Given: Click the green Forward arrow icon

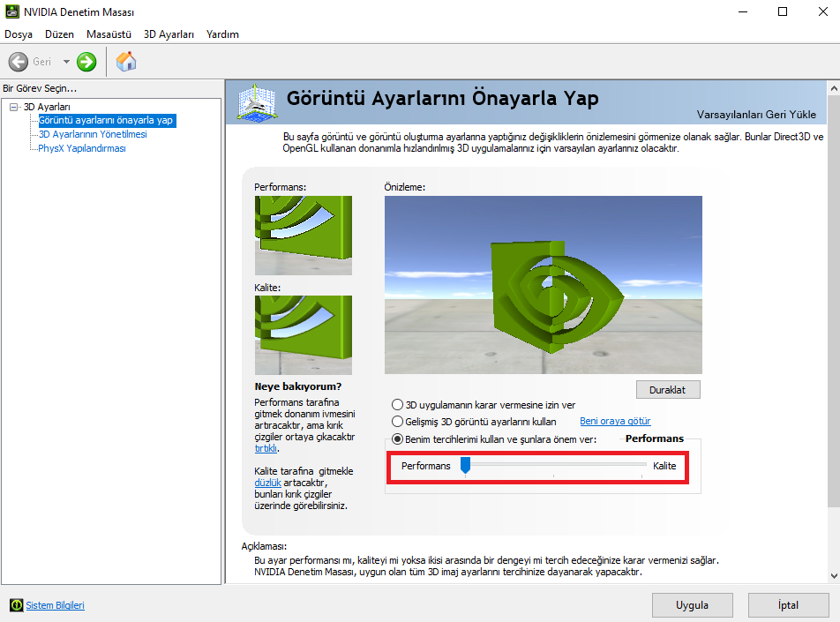Looking at the screenshot, I should tap(86, 62).
